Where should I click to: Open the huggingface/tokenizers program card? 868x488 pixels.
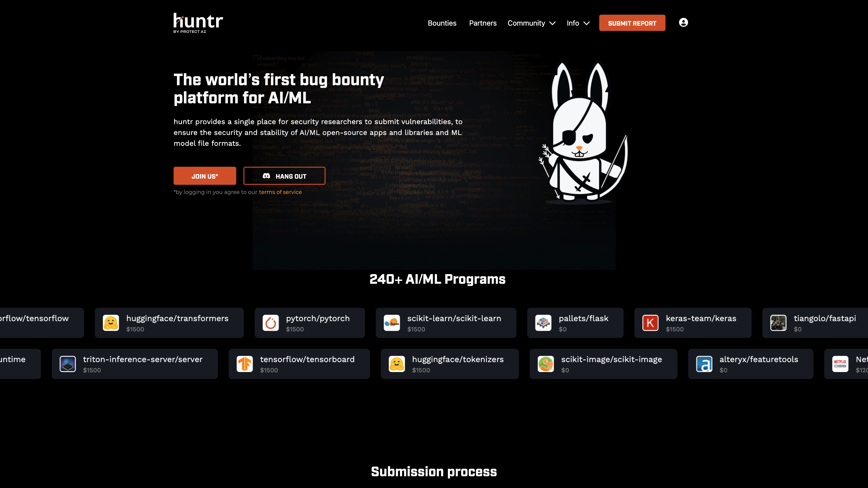pyautogui.click(x=449, y=364)
